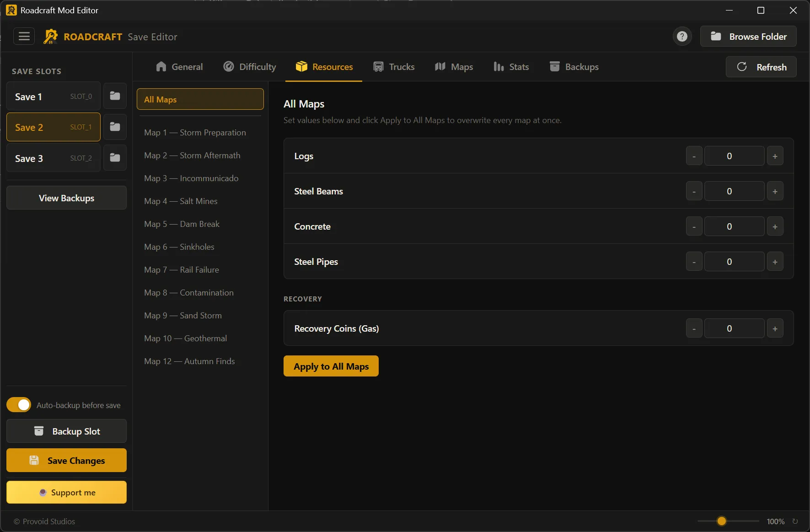This screenshot has width=810, height=532.
Task: Minimize the Roadcraft Mod Editor window
Action: [x=729, y=10]
